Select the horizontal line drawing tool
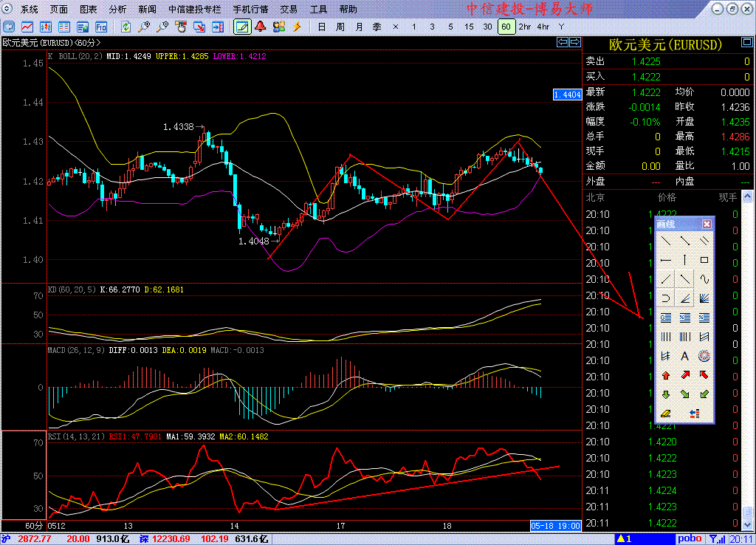The image size is (756, 545). [666, 260]
